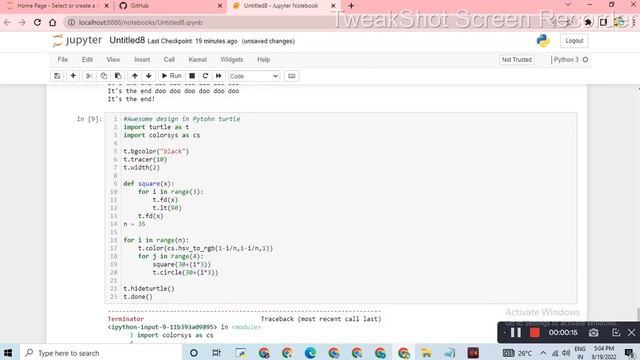The height and width of the screenshot is (360, 640).
Task: Open a new browser tab
Action: 351,6
